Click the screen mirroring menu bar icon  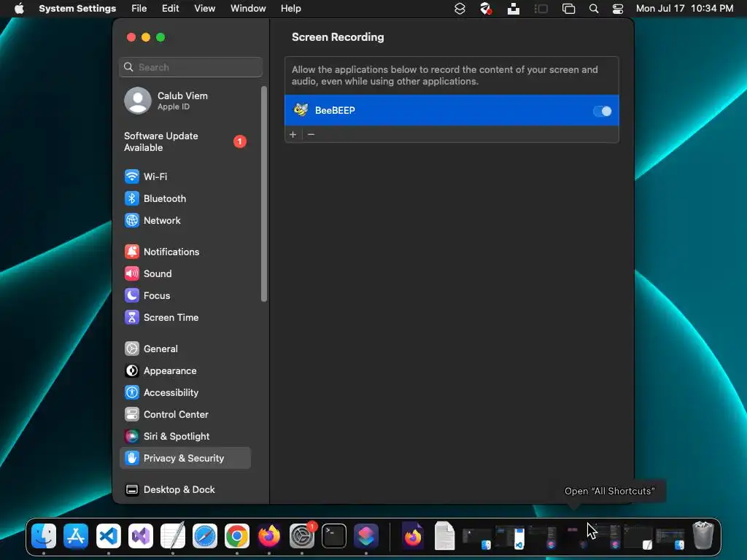coord(568,9)
